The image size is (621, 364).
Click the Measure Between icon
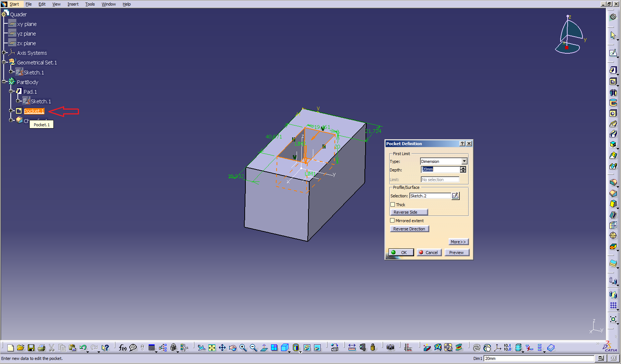click(x=352, y=348)
